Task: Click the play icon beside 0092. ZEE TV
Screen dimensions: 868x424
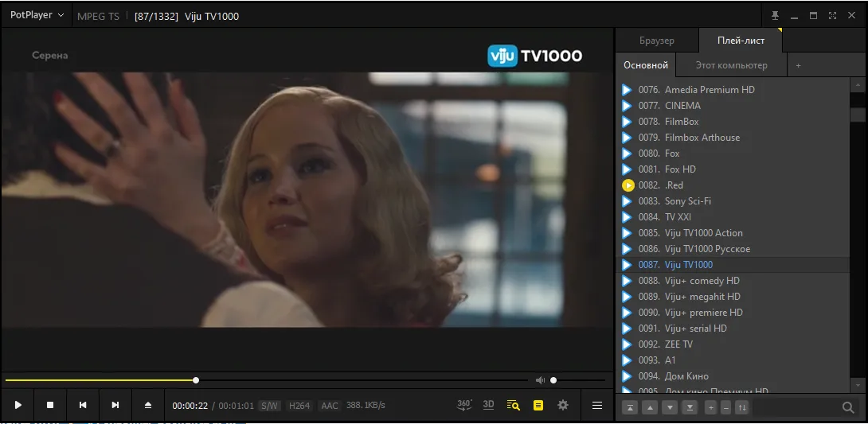Action: 627,344
